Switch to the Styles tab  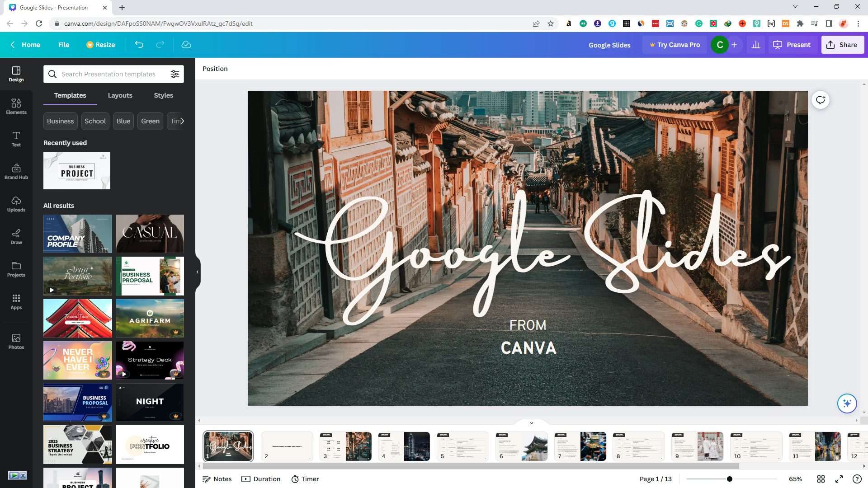pyautogui.click(x=163, y=95)
